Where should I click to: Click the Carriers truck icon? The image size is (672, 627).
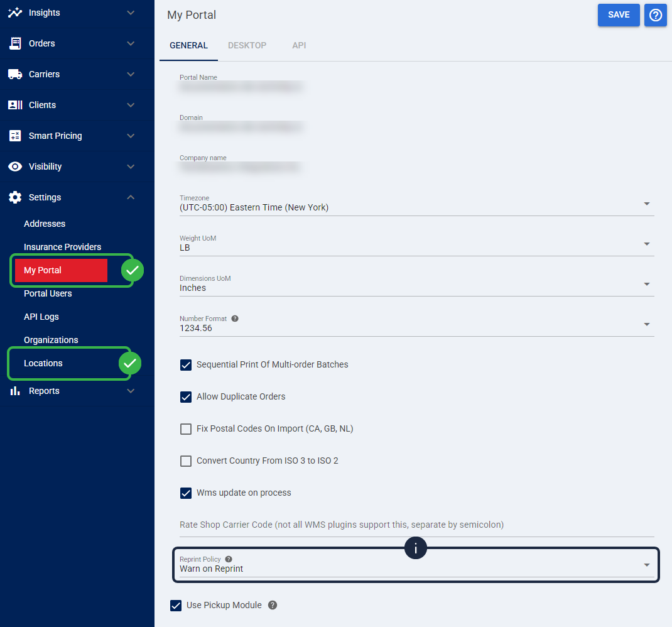click(15, 74)
